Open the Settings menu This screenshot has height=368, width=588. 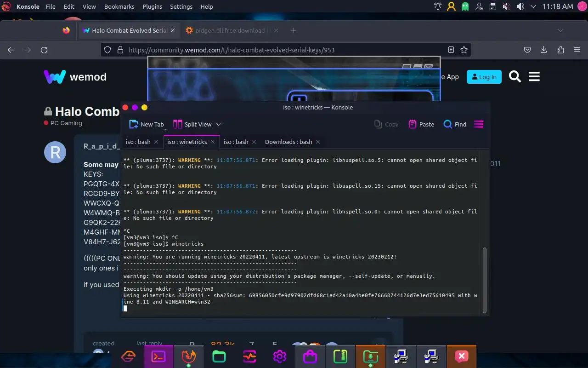click(181, 6)
